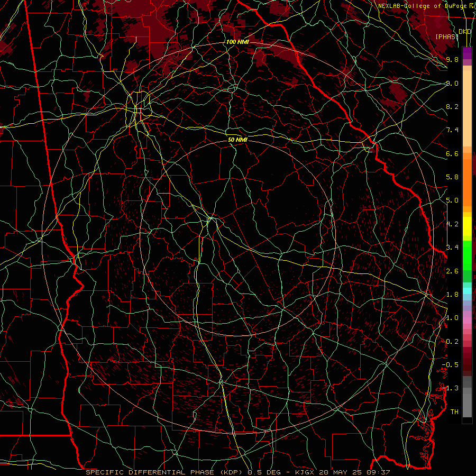Click the 3.4 value on color scale
This screenshot has width=476, height=476.
pos(452,247)
